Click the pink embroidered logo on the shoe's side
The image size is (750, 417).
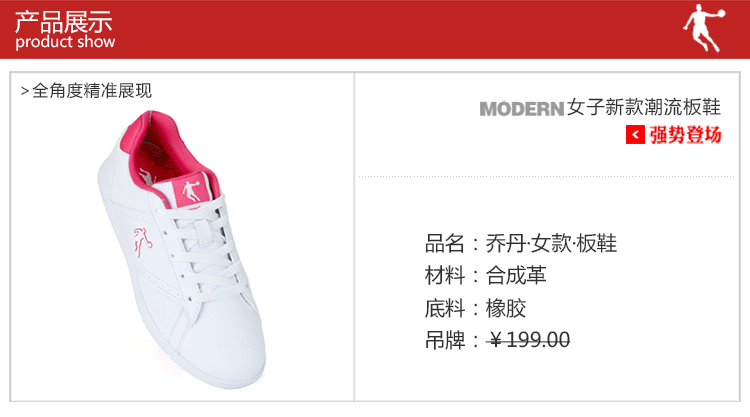(143, 242)
